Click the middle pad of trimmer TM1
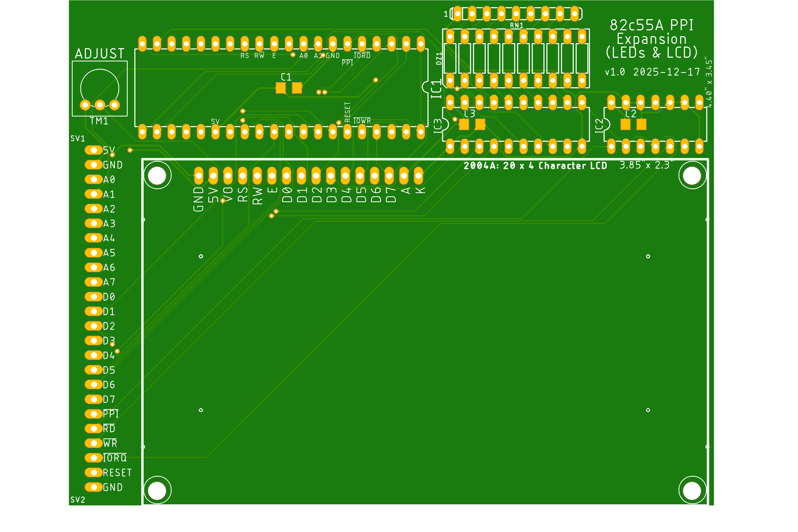The width and height of the screenshot is (798, 532). point(100,105)
